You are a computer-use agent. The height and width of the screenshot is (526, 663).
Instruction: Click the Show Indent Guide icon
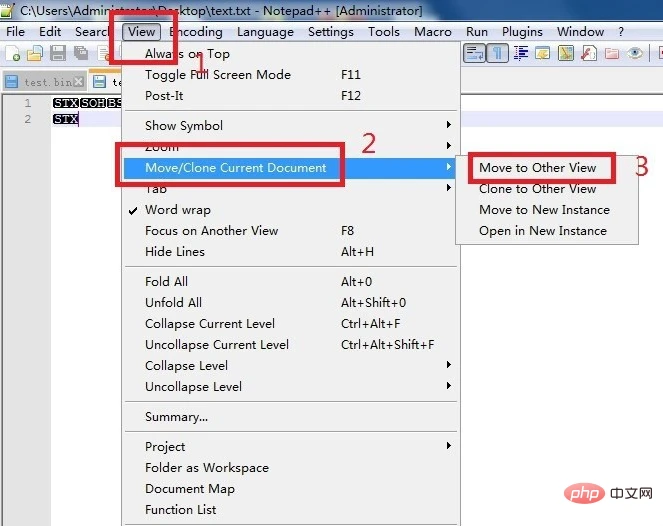519,53
